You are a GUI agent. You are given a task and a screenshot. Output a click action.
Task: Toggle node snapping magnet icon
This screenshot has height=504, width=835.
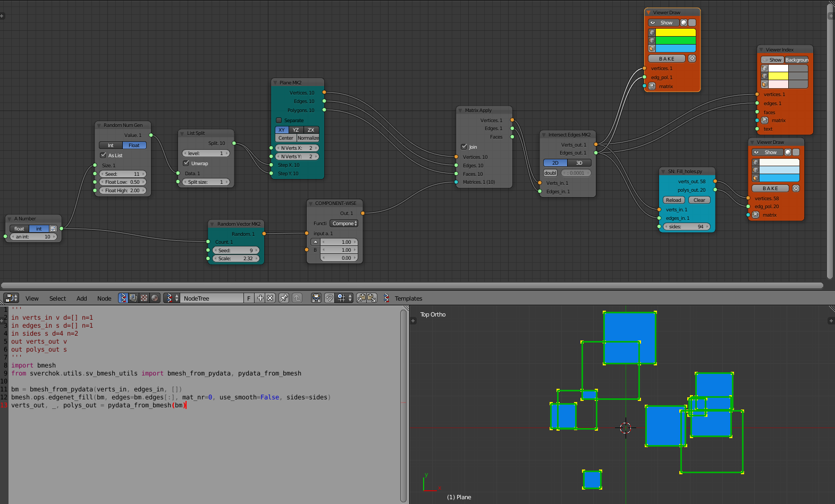point(330,298)
